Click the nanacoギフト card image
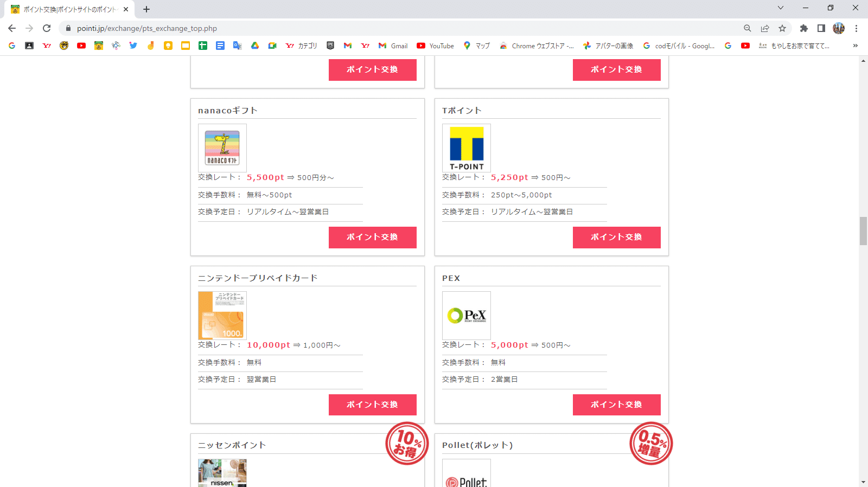Image resolution: width=868 pixels, height=487 pixels. pos(222,148)
